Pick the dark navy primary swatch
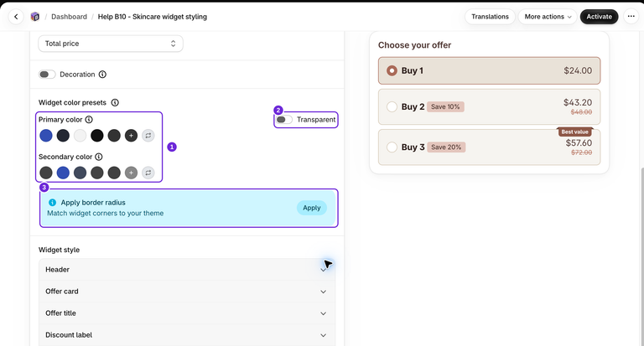 [63, 136]
